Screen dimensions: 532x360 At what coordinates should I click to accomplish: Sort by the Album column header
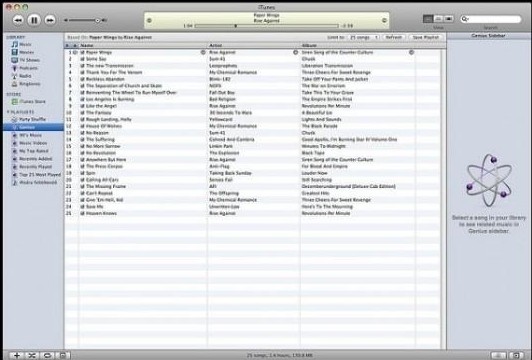tap(358, 45)
